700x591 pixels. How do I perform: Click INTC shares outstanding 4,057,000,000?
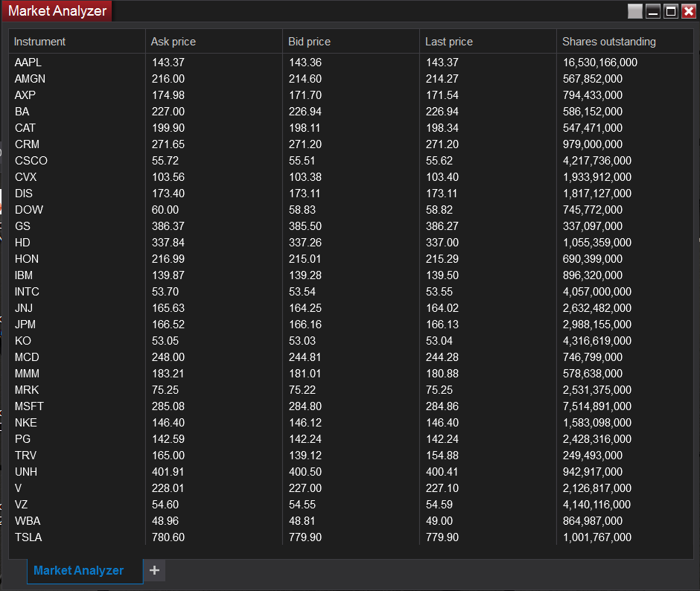click(x=597, y=292)
